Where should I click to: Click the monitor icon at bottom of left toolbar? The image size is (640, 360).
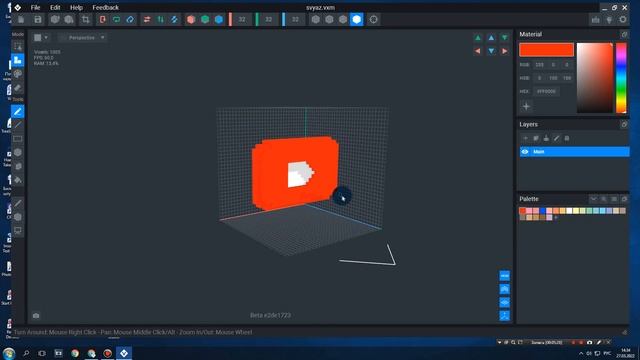pos(18,230)
